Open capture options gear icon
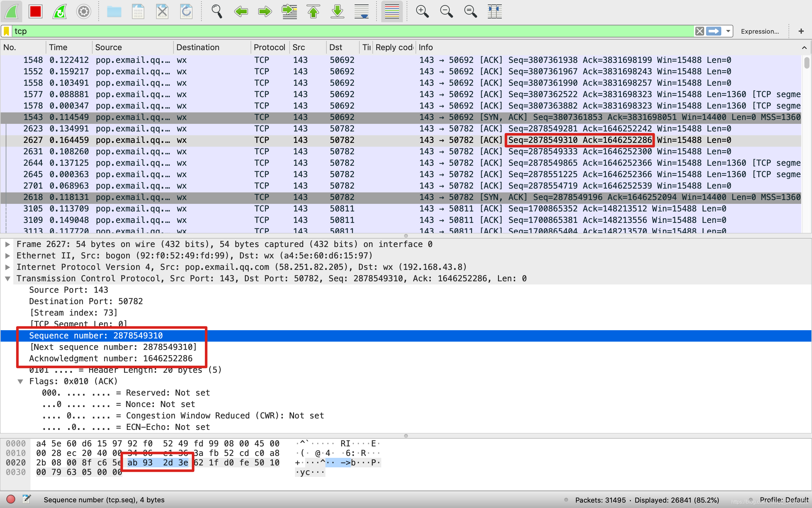The height and width of the screenshot is (508, 812). [x=83, y=11]
